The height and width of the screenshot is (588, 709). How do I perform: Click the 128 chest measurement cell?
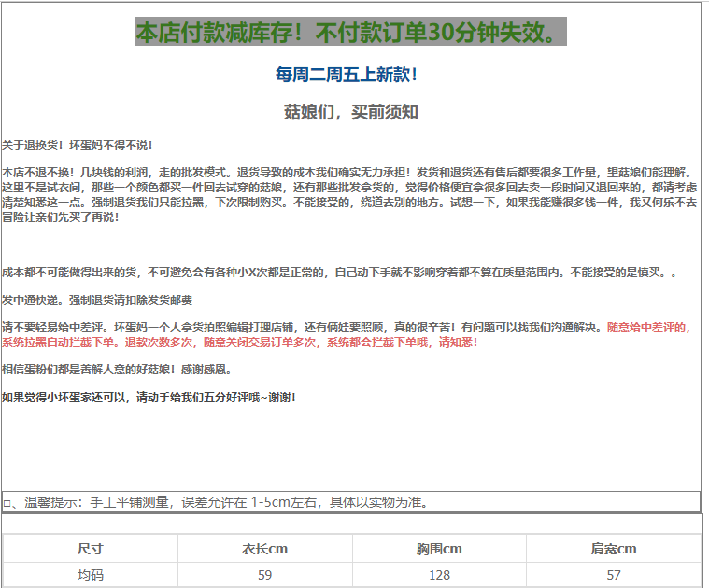coord(439,575)
